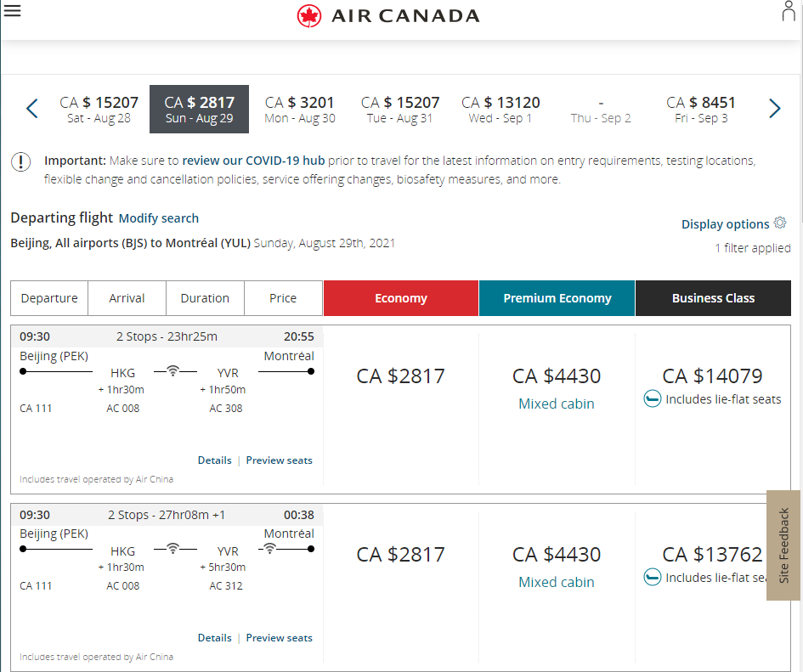Click the previous dates left arrow
The width and height of the screenshot is (803, 672).
pyautogui.click(x=32, y=109)
